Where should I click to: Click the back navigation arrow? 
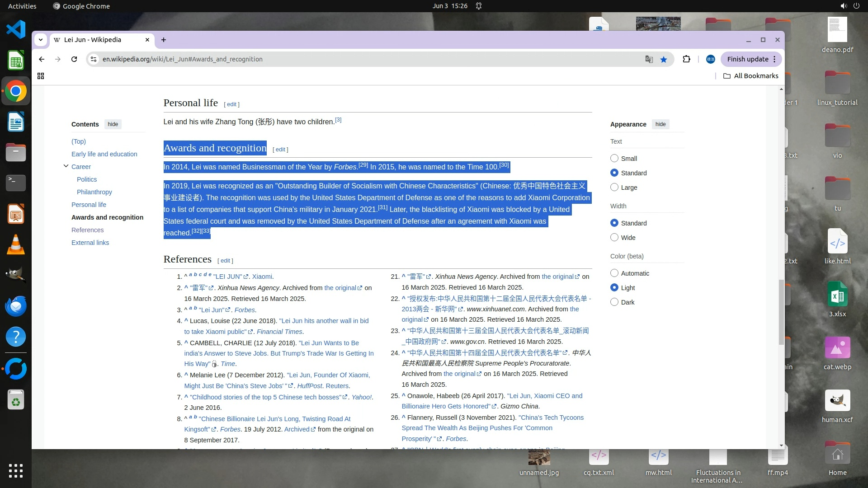click(x=42, y=59)
